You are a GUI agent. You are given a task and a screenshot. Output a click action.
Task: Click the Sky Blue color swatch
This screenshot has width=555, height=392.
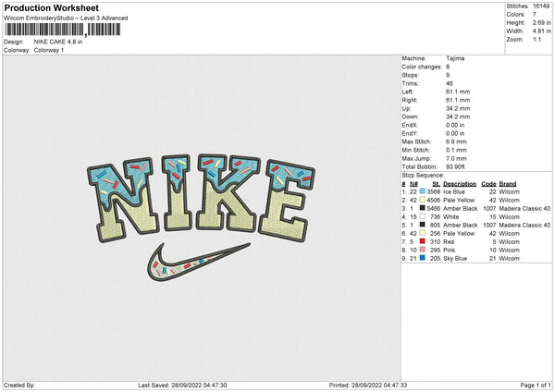click(x=423, y=258)
